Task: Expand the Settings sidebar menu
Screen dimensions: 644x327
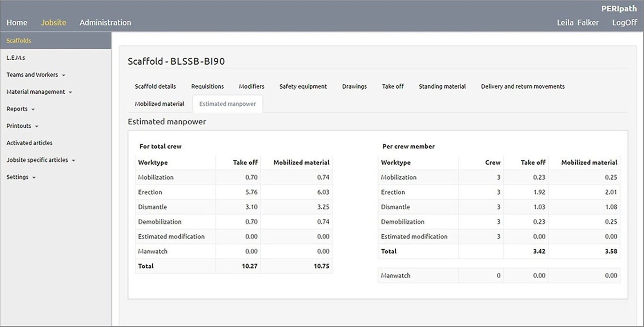Action: coord(21,177)
